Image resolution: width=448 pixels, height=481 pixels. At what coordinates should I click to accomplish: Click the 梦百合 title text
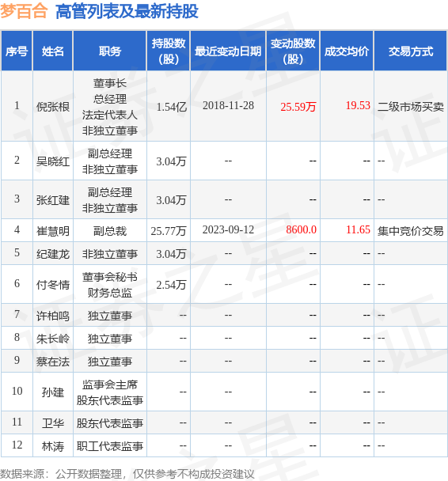pyautogui.click(x=24, y=11)
